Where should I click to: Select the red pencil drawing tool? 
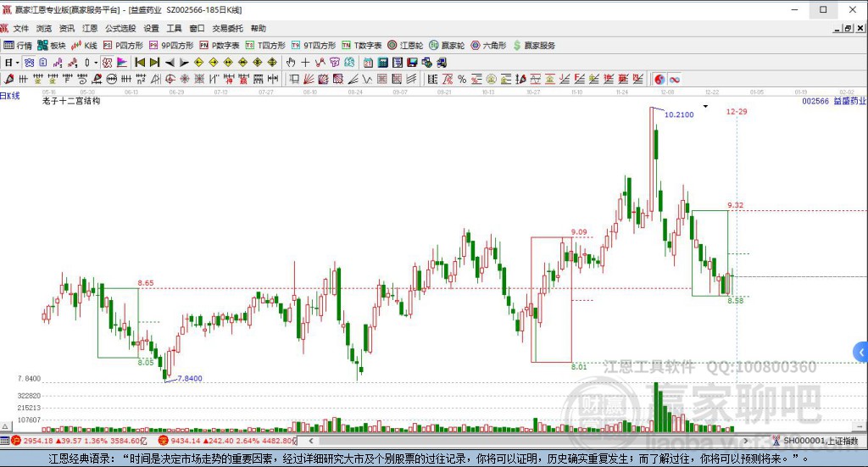click(8, 79)
